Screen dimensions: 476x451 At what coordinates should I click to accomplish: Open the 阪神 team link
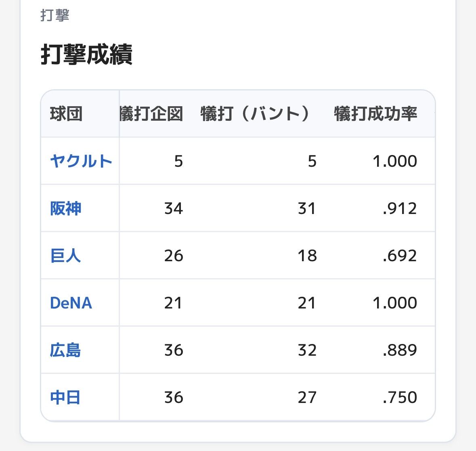[x=65, y=208]
